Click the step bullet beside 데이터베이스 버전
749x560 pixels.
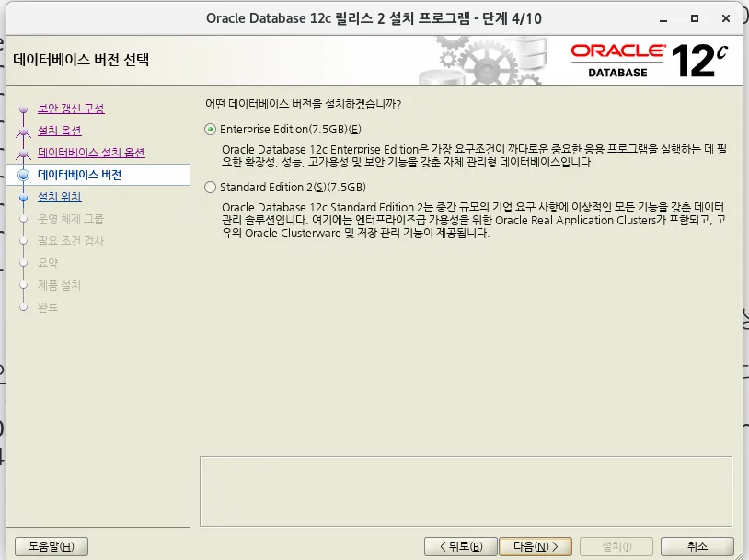[23, 175]
